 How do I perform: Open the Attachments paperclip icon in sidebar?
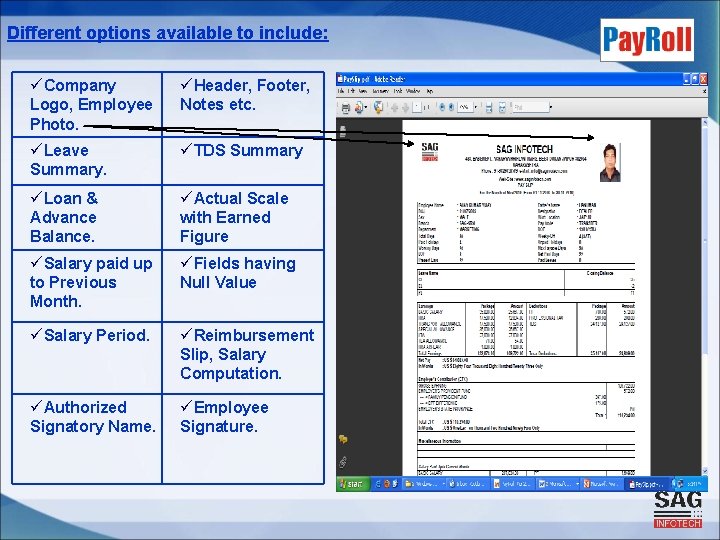click(343, 462)
